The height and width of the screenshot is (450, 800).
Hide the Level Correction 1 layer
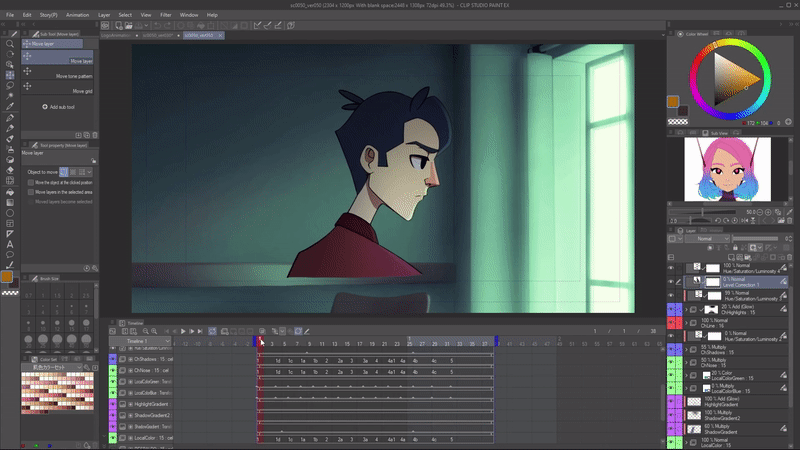pos(671,282)
